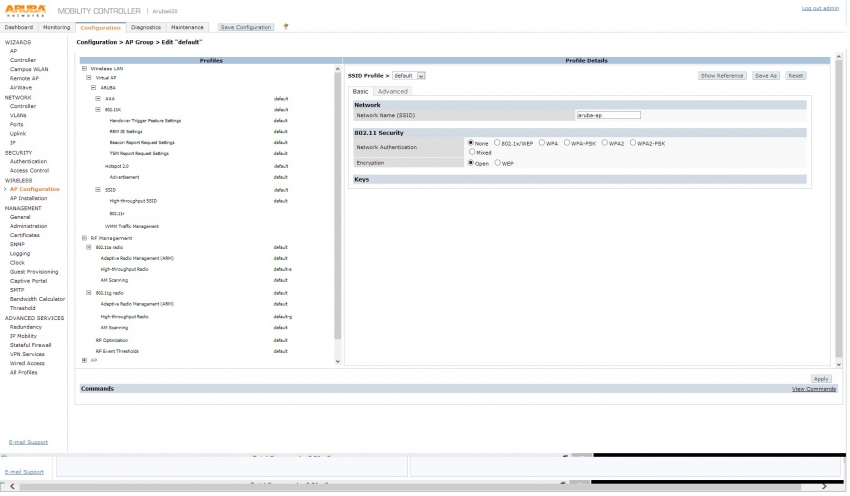This screenshot has width=850, height=496.
Task: Click the tip icon beside Save Configuration
Action: (286, 27)
